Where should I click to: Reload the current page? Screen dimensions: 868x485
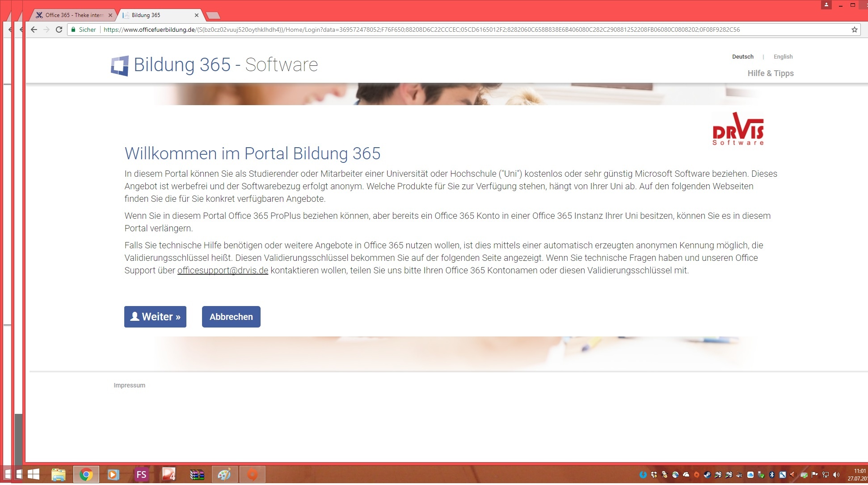point(59,30)
